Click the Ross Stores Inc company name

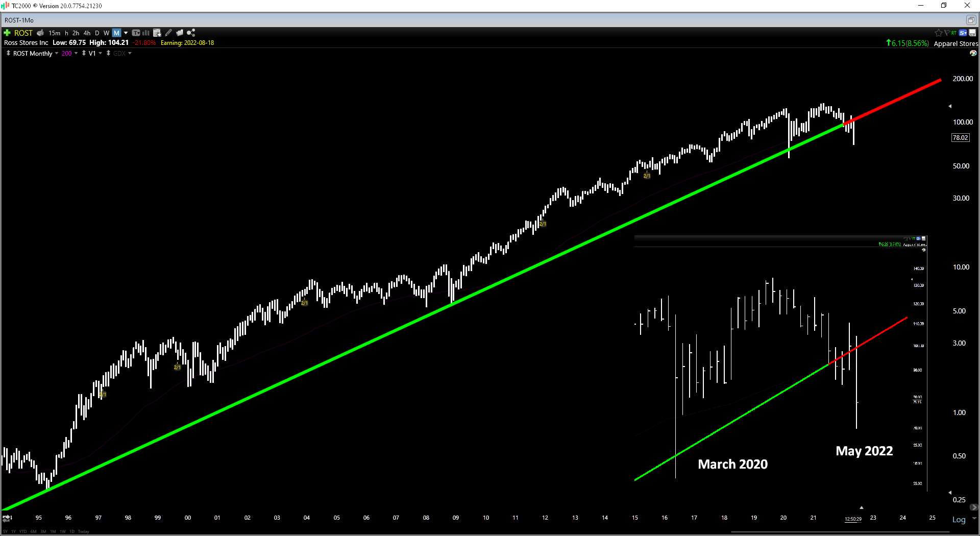(26, 43)
